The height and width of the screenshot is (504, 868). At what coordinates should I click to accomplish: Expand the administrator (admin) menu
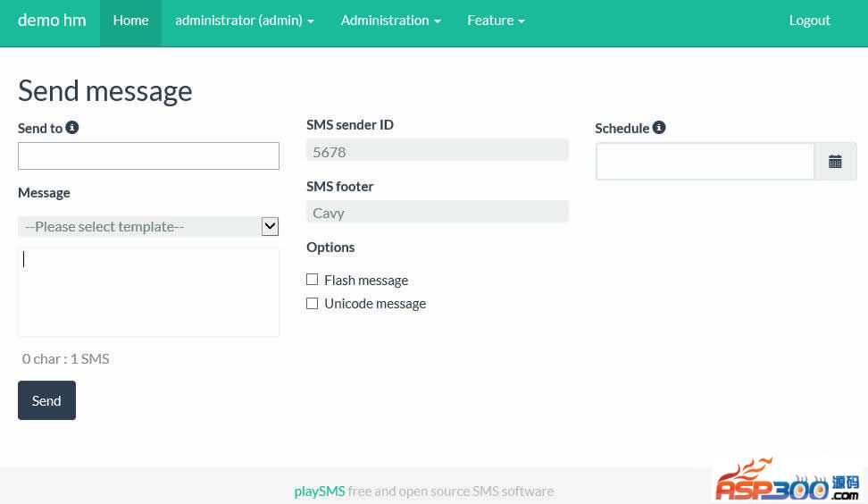pos(245,21)
